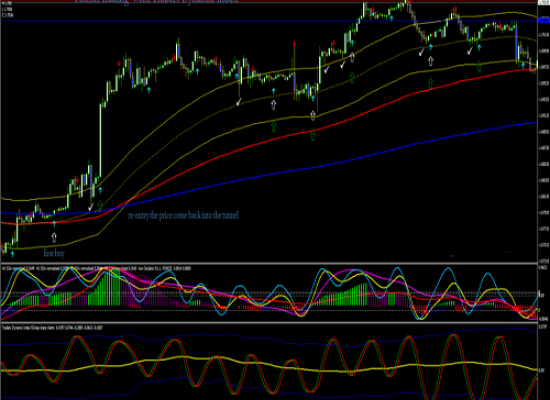Select the cyan arrow beside the "first buy" label

click(13, 254)
